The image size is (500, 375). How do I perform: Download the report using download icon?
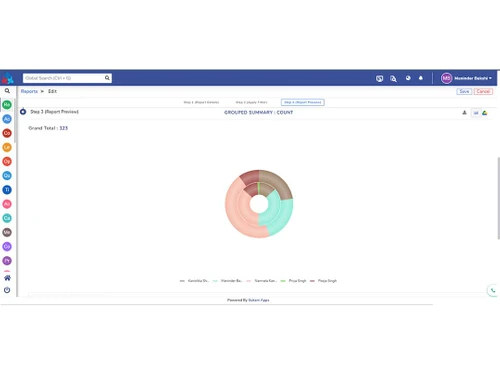(x=464, y=113)
